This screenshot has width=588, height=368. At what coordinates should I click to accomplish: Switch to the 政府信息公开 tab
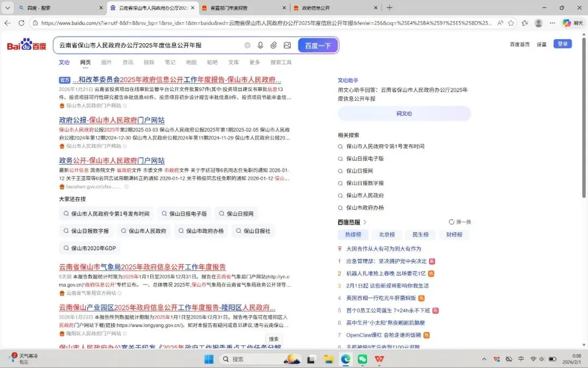point(335,8)
